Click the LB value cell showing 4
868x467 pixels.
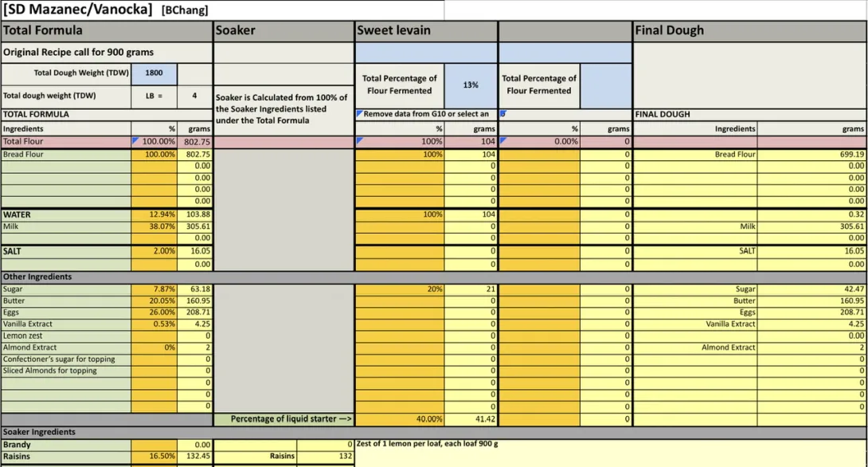(x=194, y=96)
